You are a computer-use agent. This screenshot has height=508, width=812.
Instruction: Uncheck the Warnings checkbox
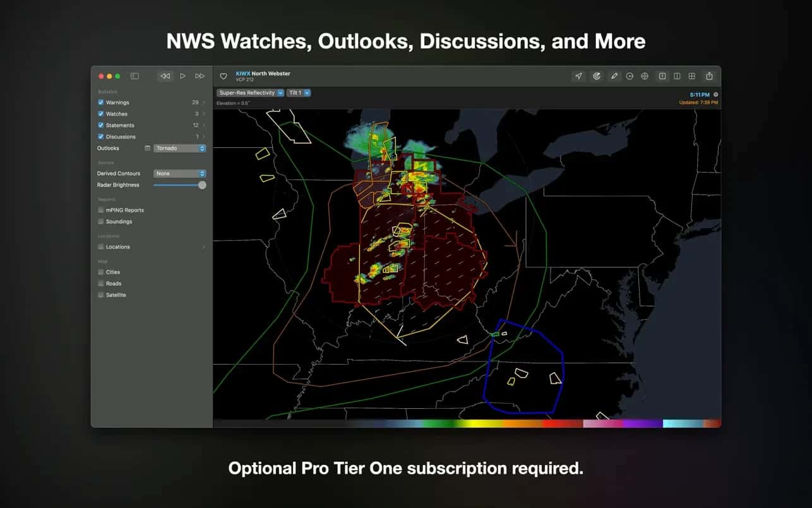(101, 102)
